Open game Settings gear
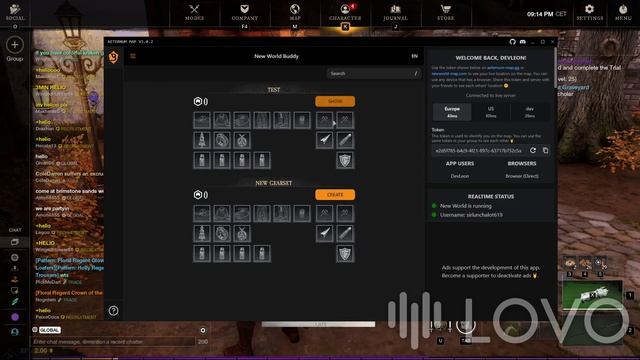Image resolution: width=640 pixels, height=360 pixels. tap(589, 12)
